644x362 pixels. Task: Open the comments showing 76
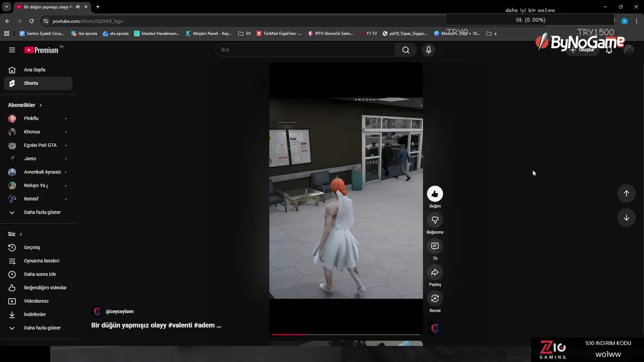click(x=435, y=246)
